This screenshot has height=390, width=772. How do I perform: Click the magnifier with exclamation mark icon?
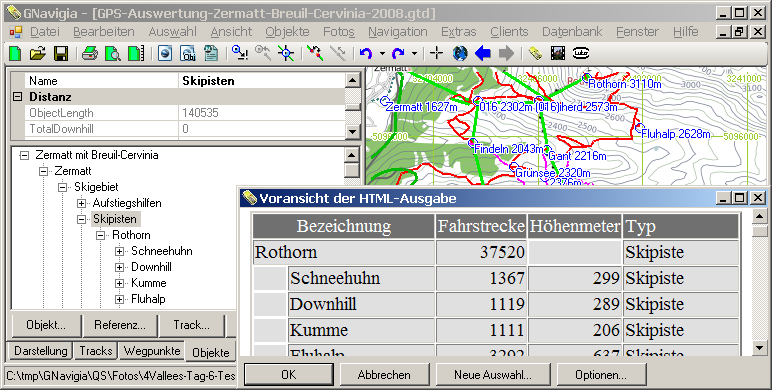pos(240,53)
